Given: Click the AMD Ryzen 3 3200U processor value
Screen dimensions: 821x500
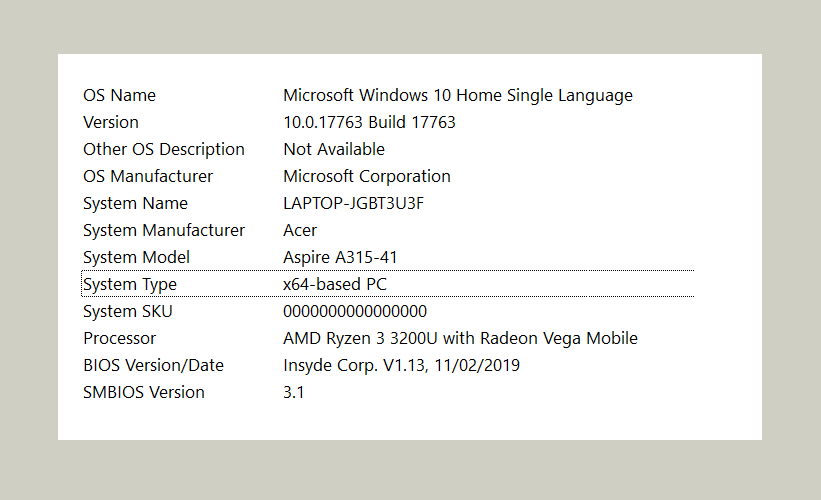Looking at the screenshot, I should coord(460,338).
